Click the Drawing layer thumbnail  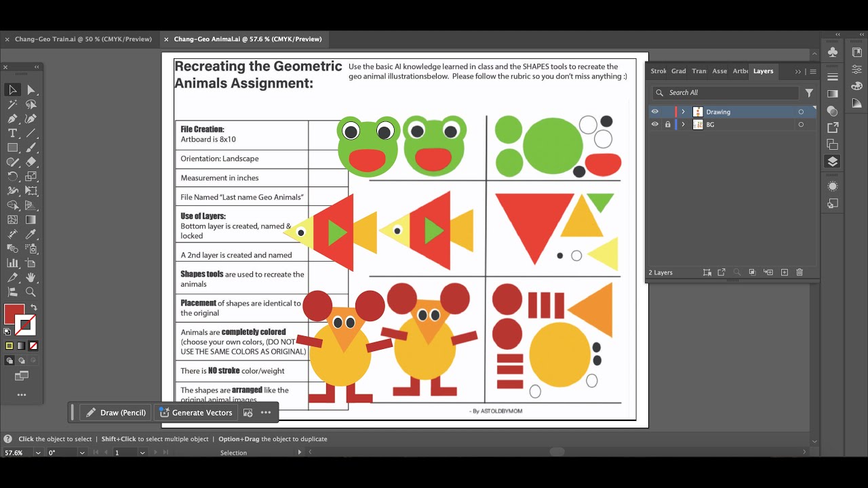point(697,112)
